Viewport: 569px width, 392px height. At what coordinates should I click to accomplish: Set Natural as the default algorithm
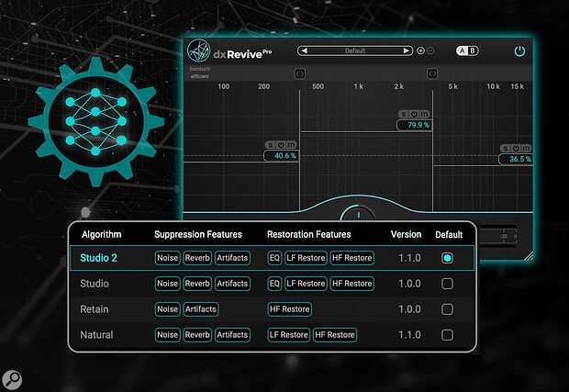[447, 335]
